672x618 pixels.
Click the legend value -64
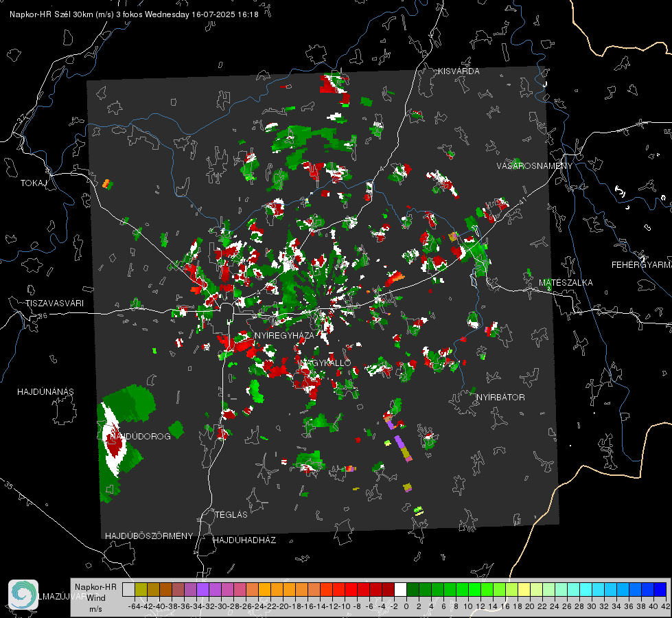(x=135, y=606)
